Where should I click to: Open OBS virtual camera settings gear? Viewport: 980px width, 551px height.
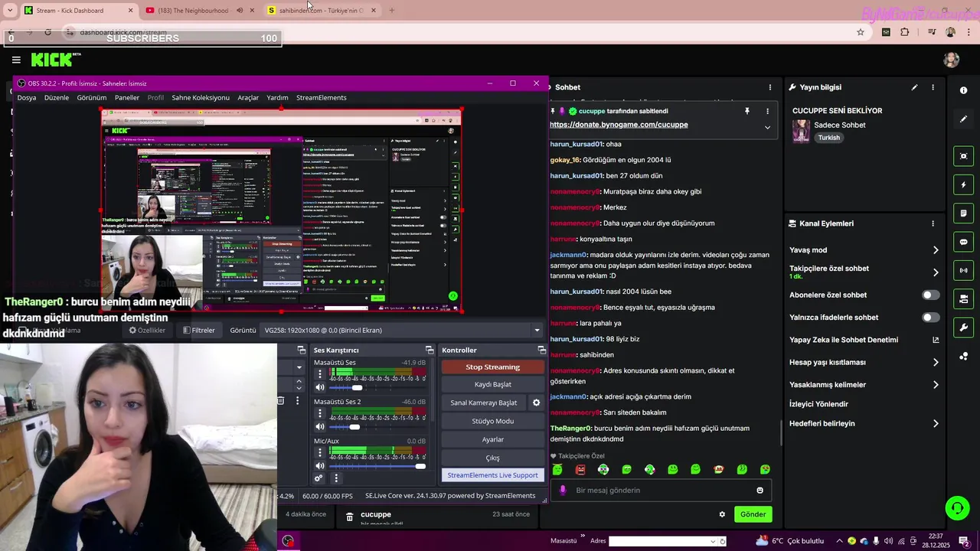536,403
